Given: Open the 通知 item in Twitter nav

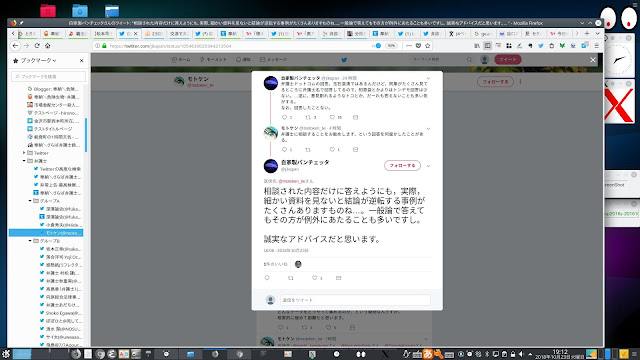Looking at the screenshot, I should point(243,60).
